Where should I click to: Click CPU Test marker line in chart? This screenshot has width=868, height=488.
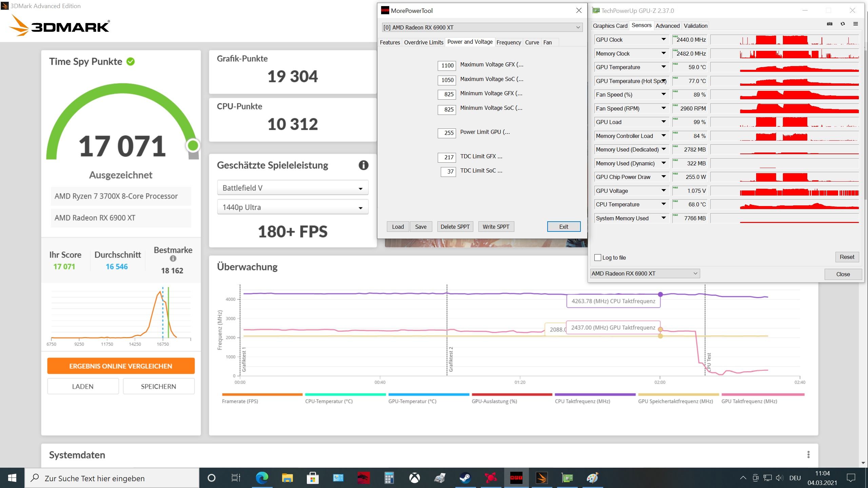point(705,330)
